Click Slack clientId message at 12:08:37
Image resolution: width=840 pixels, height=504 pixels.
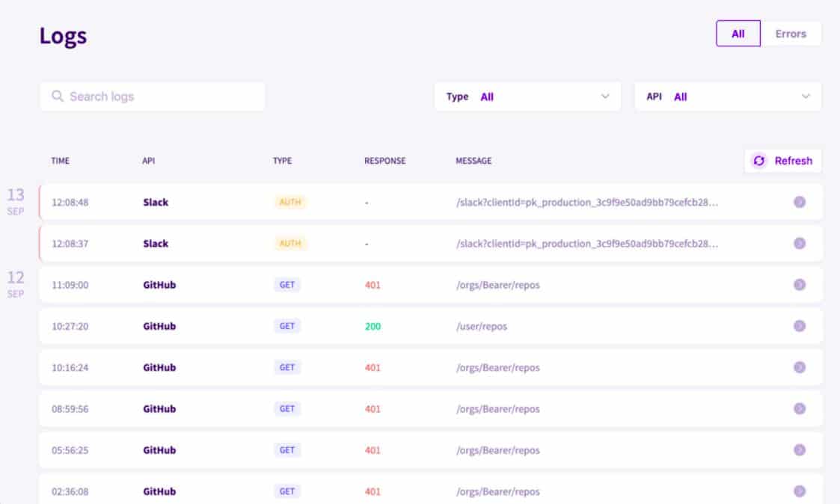(x=587, y=243)
